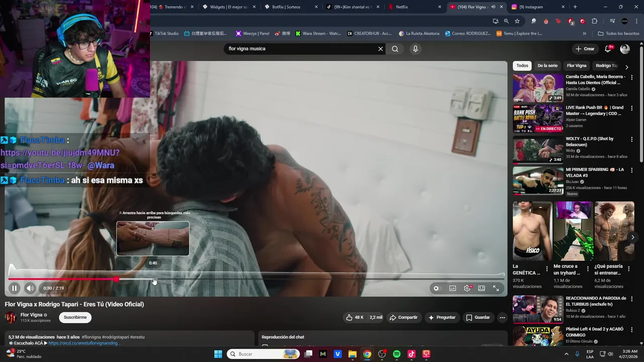
Task: Open File Explorer from the taskbar
Action: [352, 354]
